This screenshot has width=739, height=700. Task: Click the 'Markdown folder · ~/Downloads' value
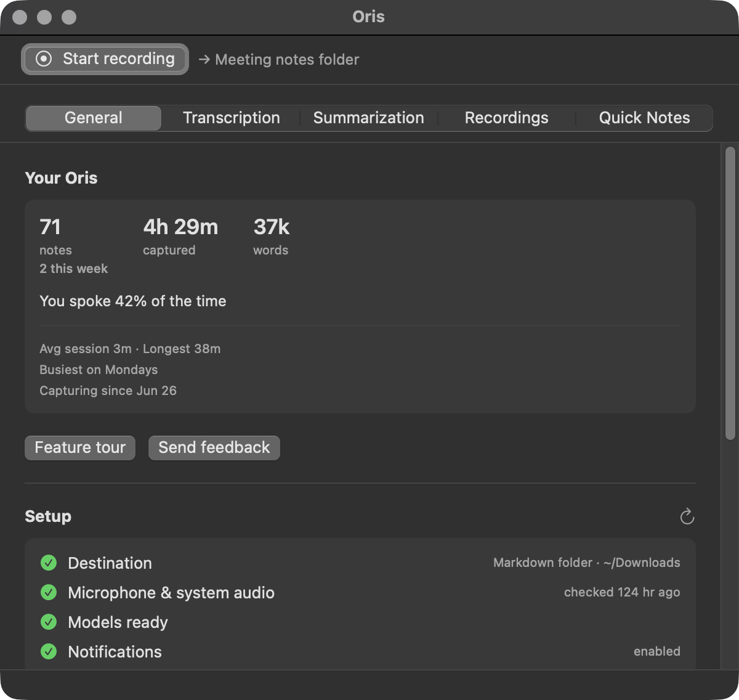coord(587,563)
